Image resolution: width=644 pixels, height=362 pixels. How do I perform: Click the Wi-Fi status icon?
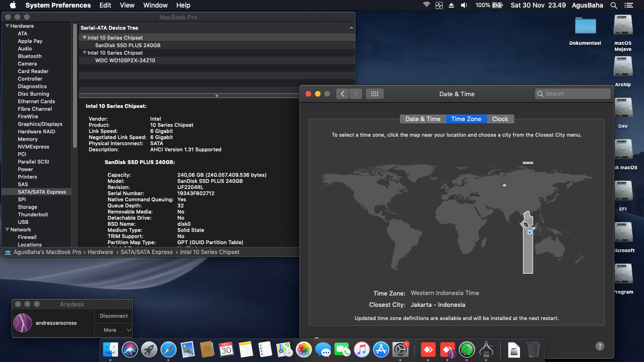(427, 5)
